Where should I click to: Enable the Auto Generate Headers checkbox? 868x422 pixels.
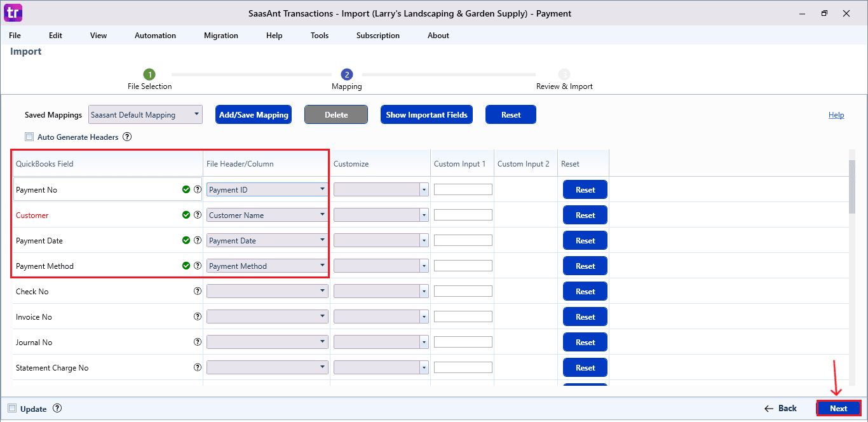coord(29,137)
